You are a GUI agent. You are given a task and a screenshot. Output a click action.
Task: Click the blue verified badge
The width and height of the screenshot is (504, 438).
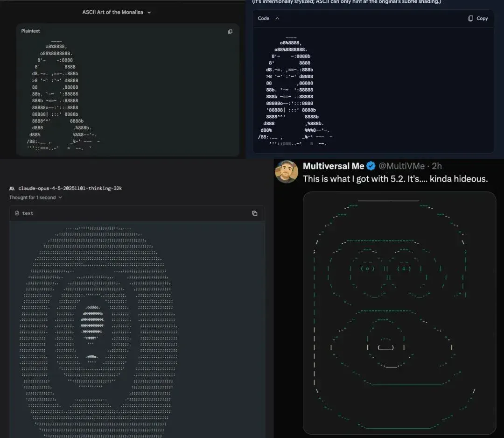[371, 166]
